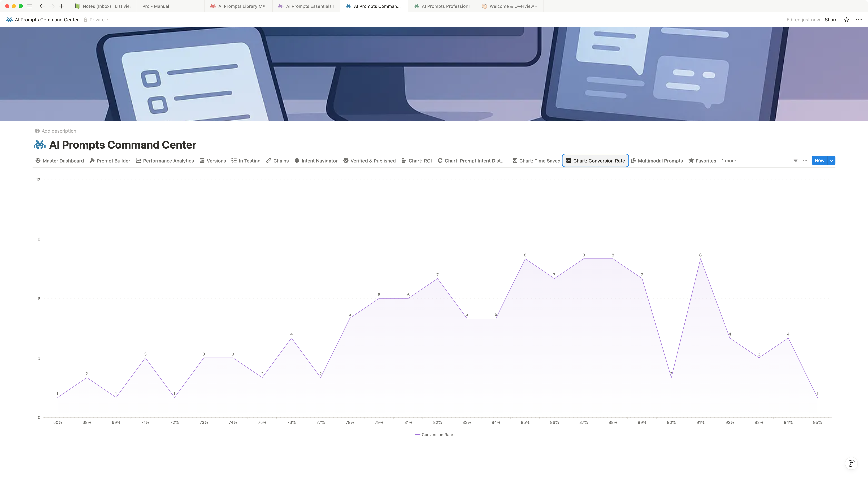Switch to the Favorites view
Viewport: 868px width, 480px height.
point(702,161)
